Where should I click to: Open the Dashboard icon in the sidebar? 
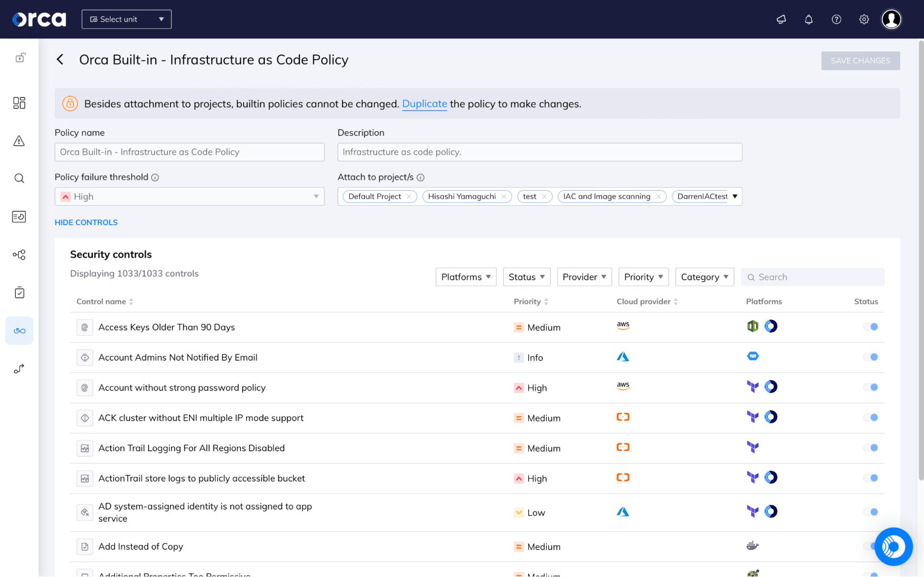(x=19, y=103)
